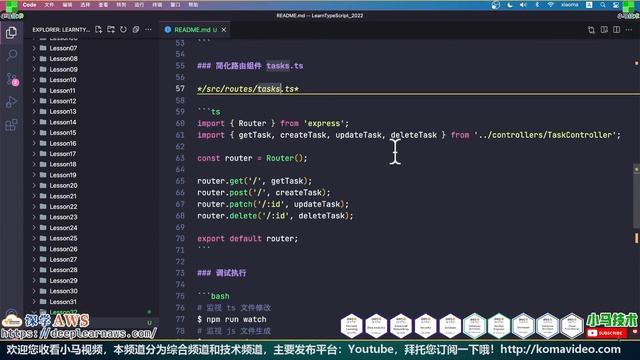Click the Bluetooth icon in menu bar
This screenshot has width=640, height=360.
coord(537,5)
